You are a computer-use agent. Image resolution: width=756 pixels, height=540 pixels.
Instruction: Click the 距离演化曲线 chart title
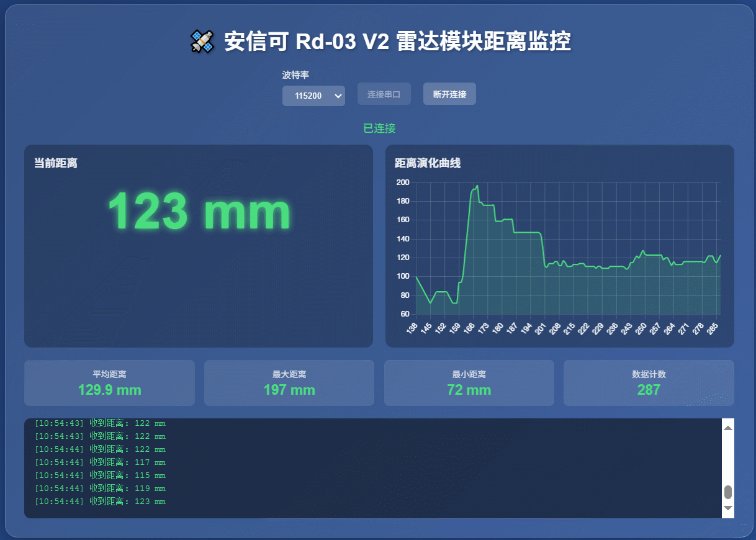(x=428, y=163)
